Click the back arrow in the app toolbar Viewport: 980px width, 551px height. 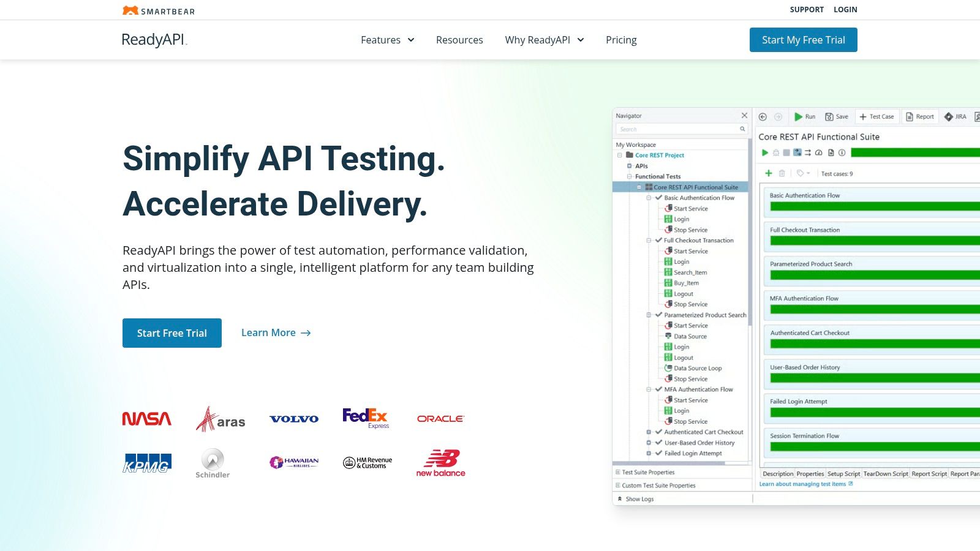763,117
